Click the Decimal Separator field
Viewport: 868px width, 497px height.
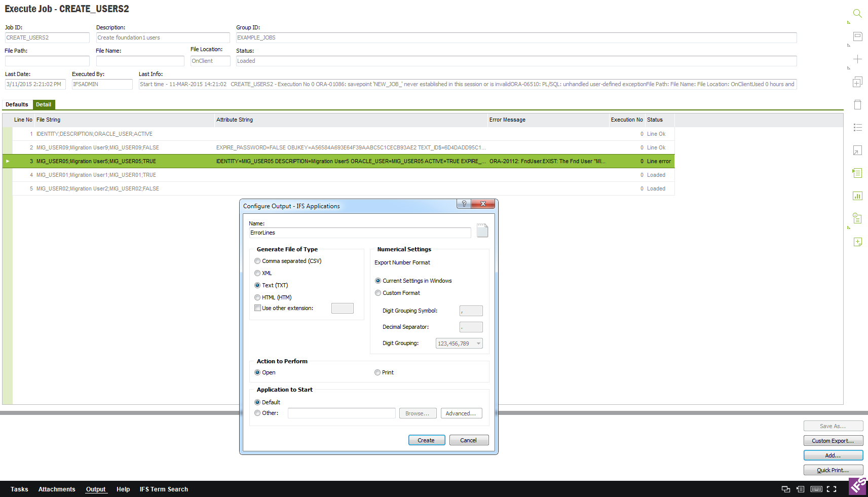point(471,327)
